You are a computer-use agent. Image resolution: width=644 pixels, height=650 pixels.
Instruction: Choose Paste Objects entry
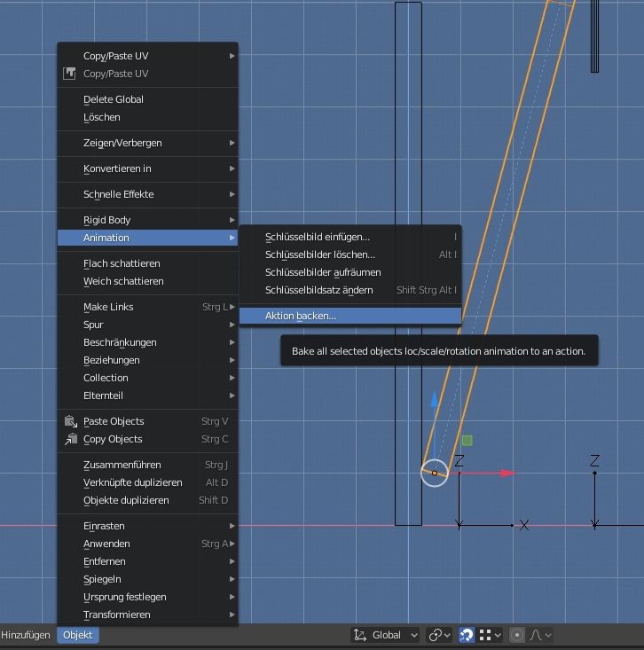(147, 421)
